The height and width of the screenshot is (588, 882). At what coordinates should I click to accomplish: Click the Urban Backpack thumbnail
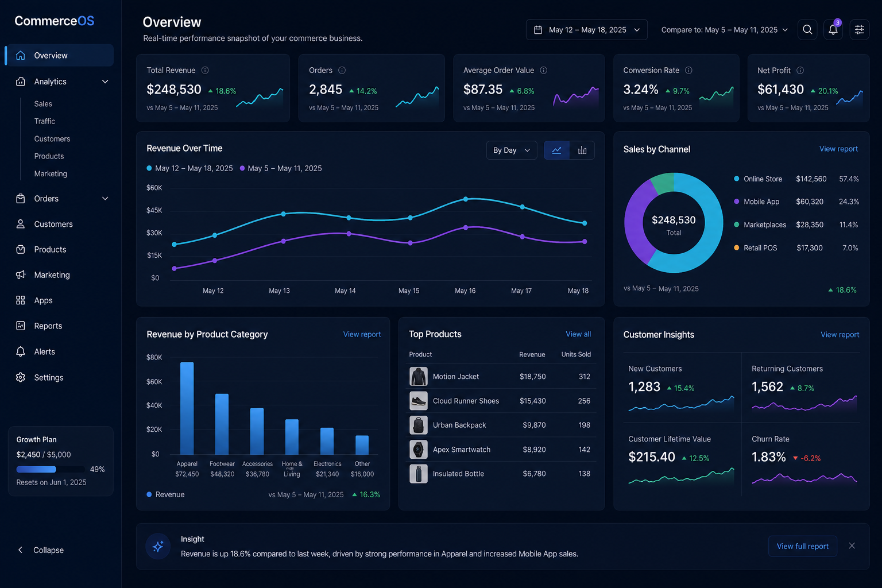coord(419,425)
